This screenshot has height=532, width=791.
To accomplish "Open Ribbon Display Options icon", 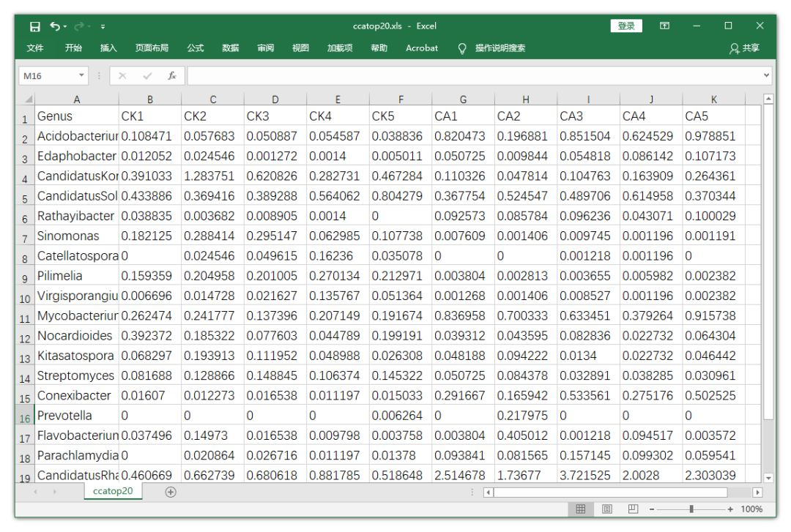I will pyautogui.click(x=665, y=26).
